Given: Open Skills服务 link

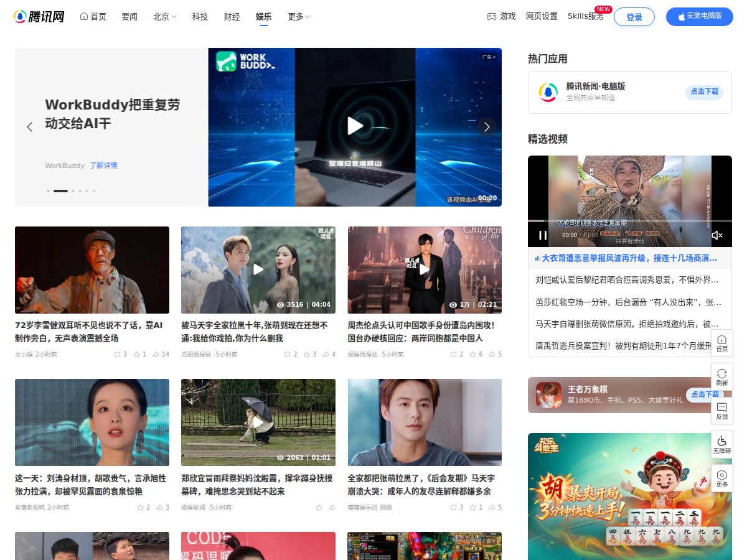Looking at the screenshot, I should point(586,17).
